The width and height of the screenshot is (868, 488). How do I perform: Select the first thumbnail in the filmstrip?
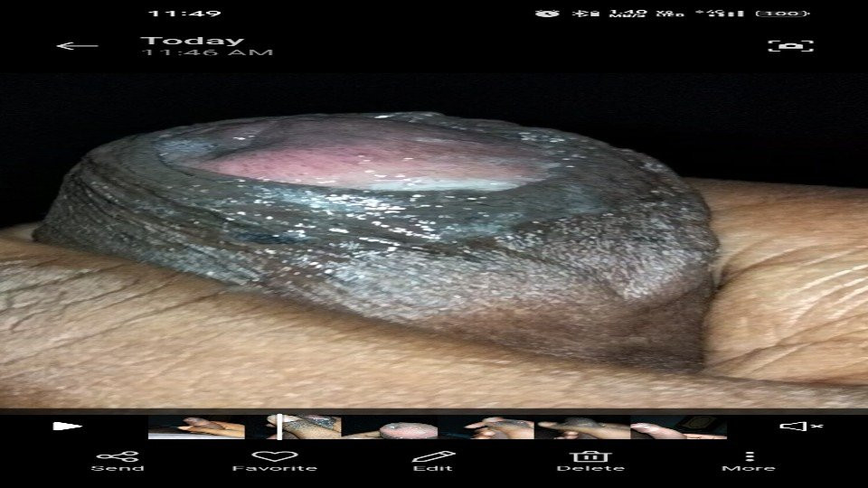(x=195, y=427)
